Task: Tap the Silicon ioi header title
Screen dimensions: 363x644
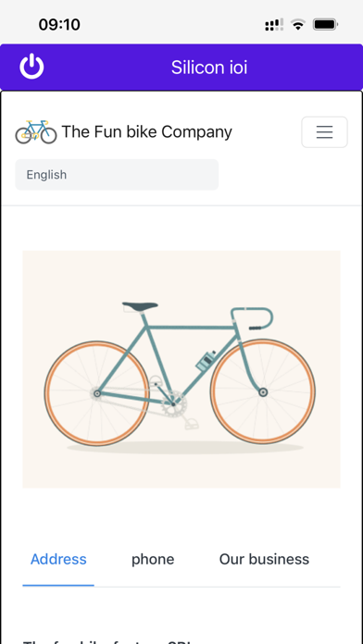Action: [x=209, y=68]
